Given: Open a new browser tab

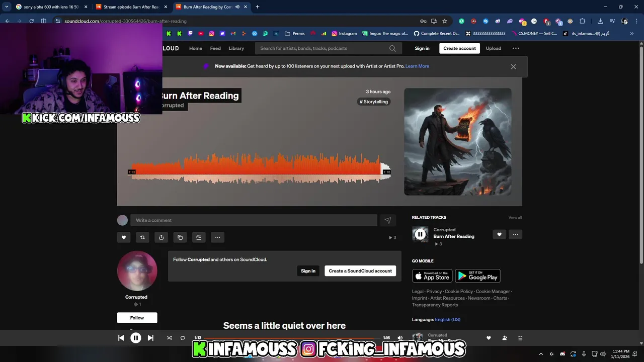Looking at the screenshot, I should click(258, 7).
